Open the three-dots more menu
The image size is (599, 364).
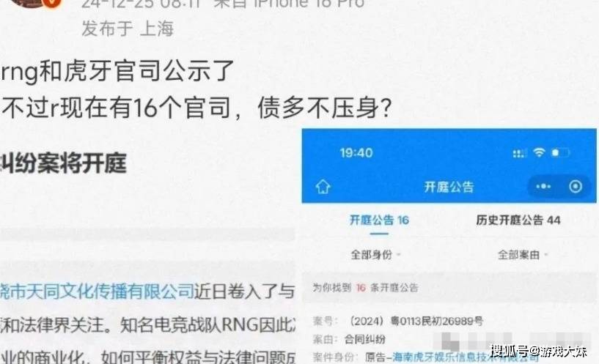click(x=543, y=187)
